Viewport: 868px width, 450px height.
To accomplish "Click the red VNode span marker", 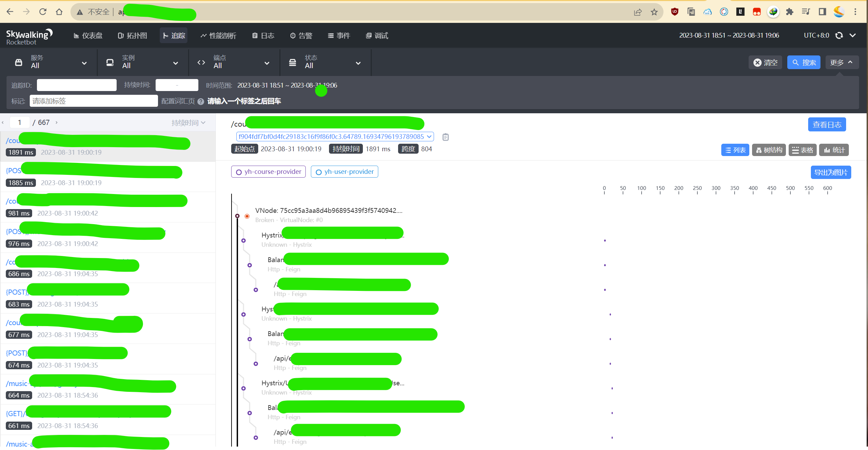I will click(x=247, y=216).
